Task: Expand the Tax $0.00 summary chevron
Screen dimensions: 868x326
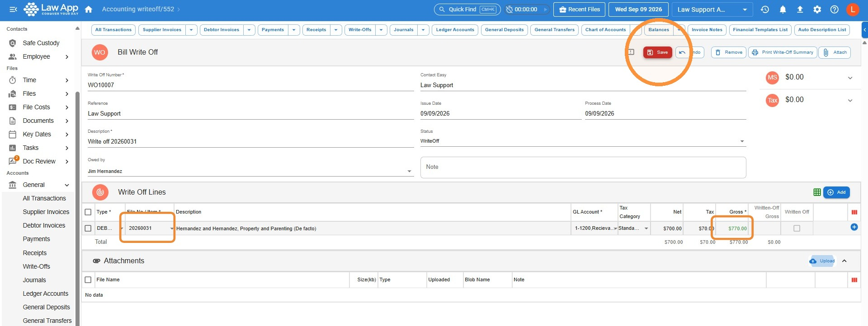Action: tap(850, 100)
